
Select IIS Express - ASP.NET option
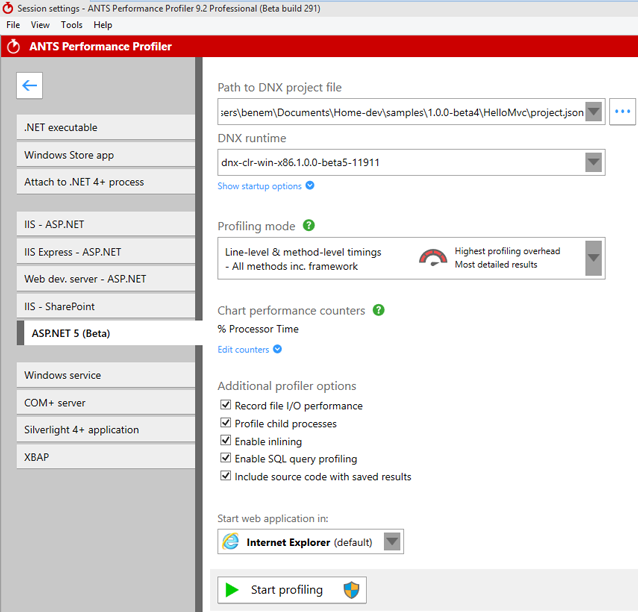pyautogui.click(x=106, y=252)
